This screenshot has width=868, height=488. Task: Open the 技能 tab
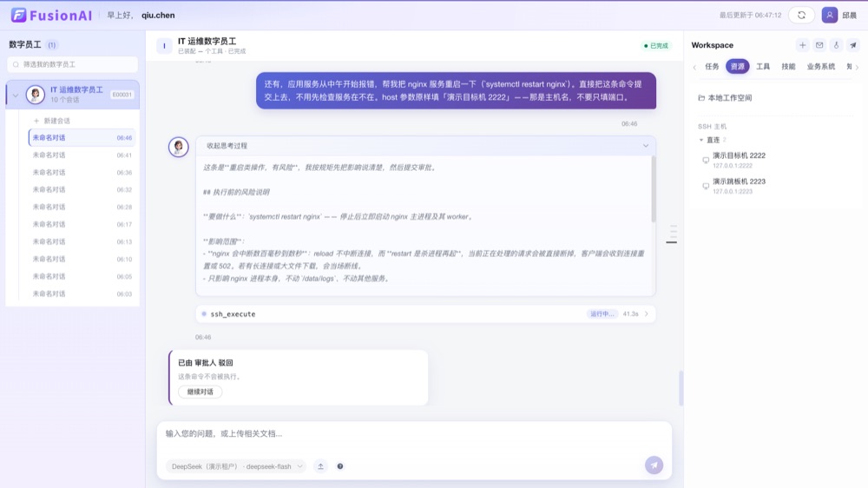click(x=788, y=67)
